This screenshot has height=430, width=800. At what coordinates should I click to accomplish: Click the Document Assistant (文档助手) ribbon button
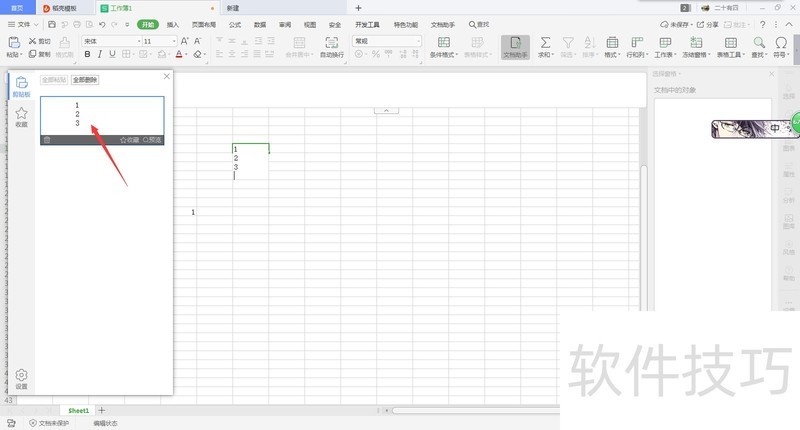click(515, 47)
